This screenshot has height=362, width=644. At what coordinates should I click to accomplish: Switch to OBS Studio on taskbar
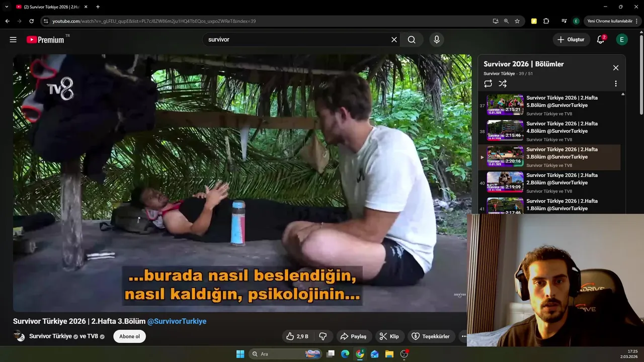404,354
